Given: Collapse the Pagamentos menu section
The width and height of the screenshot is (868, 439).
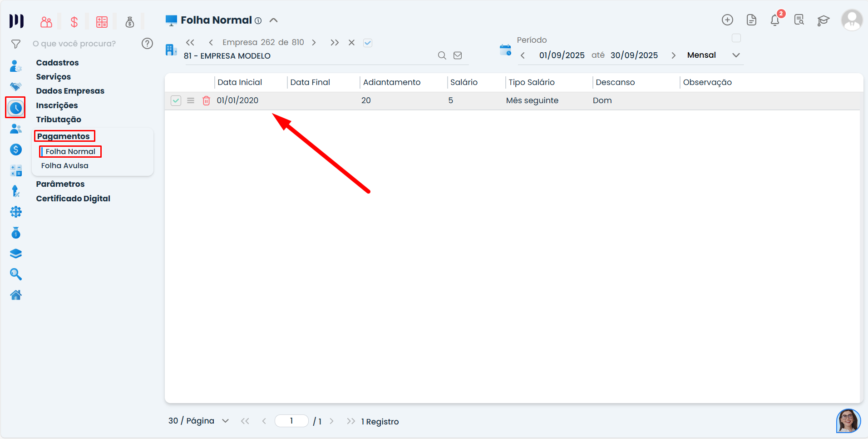Looking at the screenshot, I should (x=64, y=136).
